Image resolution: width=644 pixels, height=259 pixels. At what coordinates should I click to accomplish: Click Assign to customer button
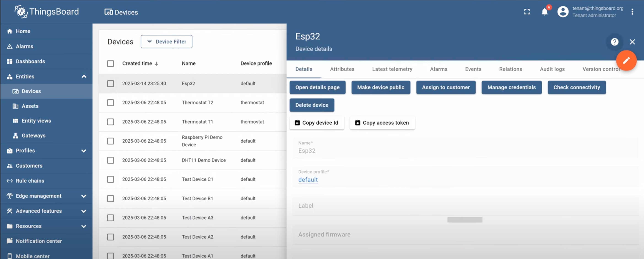pos(446,87)
